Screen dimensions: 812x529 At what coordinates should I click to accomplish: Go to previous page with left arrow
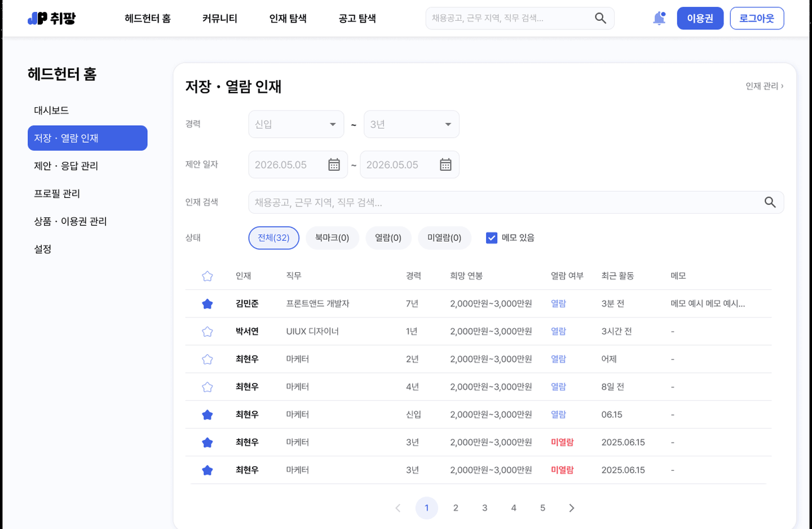pos(398,508)
